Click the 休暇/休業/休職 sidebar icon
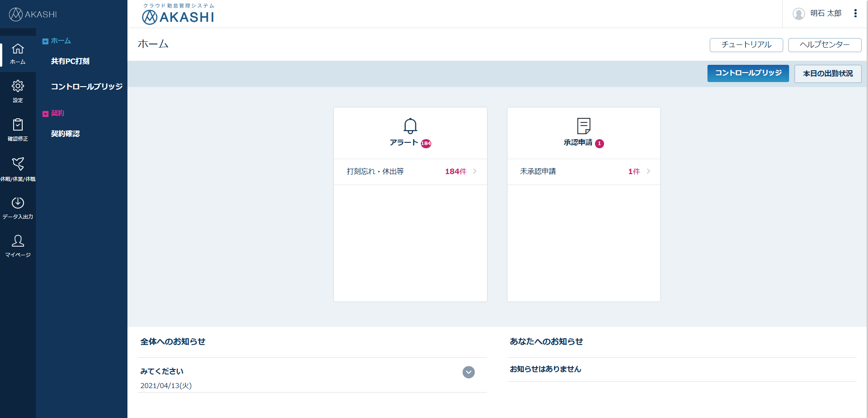Image resolution: width=868 pixels, height=418 pixels. coord(18,164)
